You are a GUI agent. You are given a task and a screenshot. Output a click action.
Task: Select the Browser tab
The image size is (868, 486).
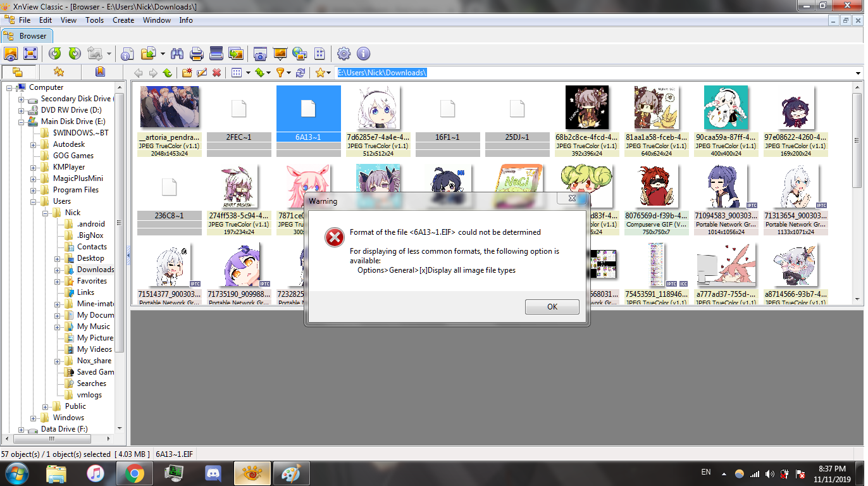click(x=27, y=36)
